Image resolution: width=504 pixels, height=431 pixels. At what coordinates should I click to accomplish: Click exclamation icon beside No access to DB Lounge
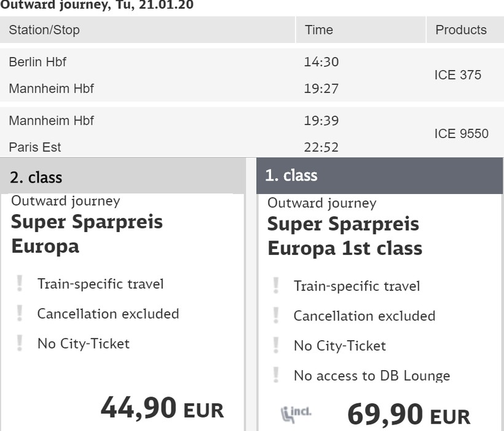276,375
